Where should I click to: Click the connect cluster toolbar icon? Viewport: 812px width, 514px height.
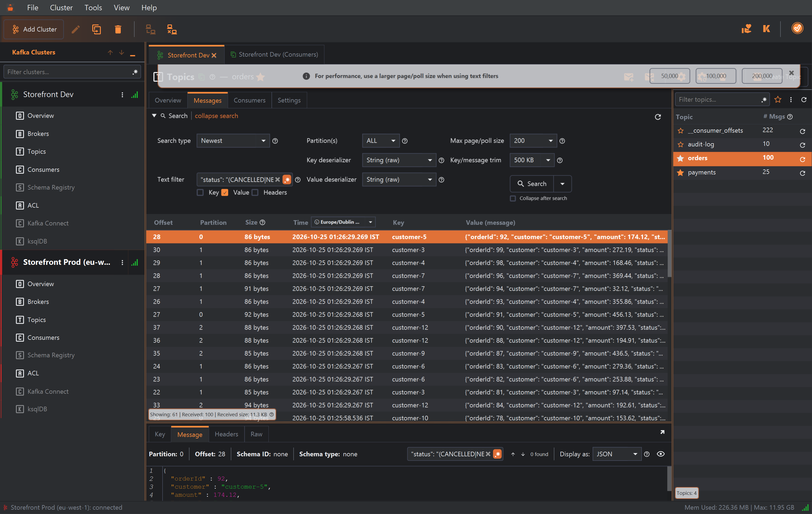(x=150, y=29)
